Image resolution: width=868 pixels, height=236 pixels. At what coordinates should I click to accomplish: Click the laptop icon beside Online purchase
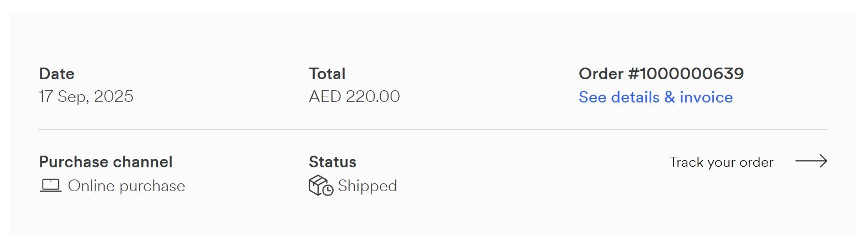[50, 186]
